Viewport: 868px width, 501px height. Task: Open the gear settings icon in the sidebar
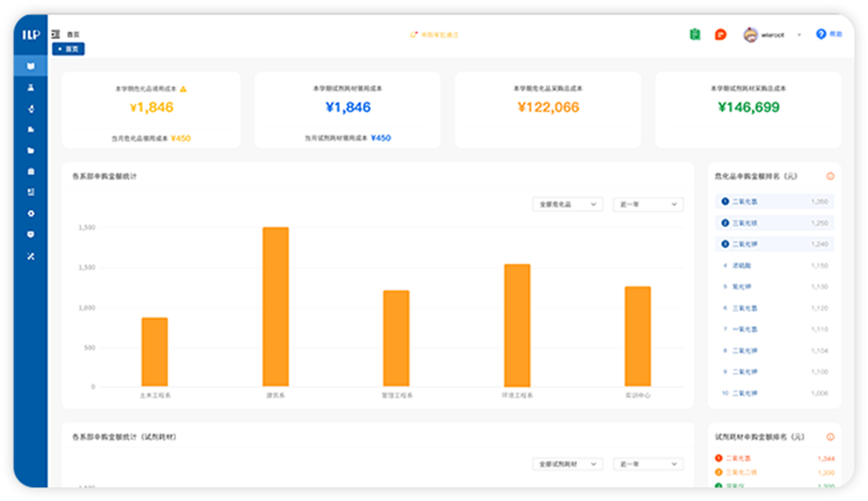[x=31, y=214]
